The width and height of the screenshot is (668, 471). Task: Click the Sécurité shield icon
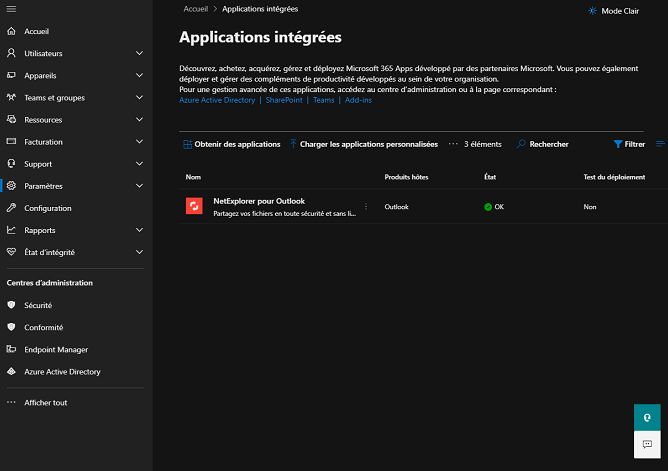pyautogui.click(x=12, y=305)
